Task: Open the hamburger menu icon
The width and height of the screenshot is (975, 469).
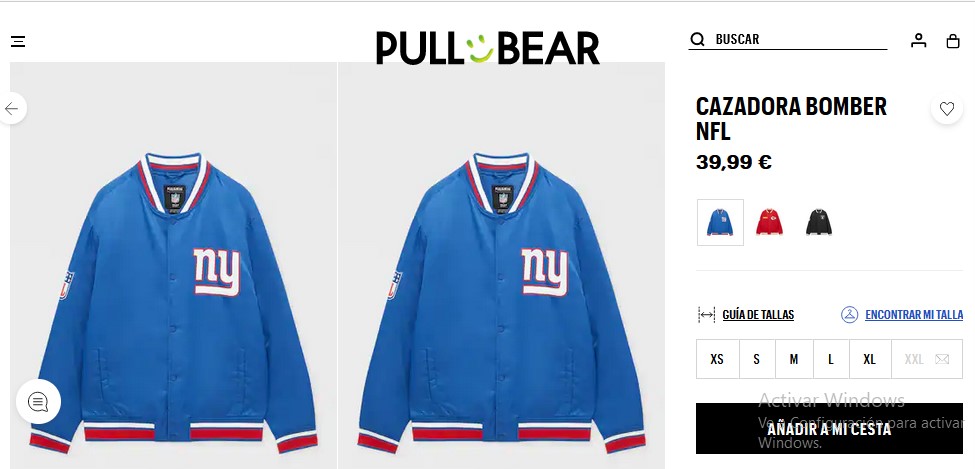Action: coord(18,41)
